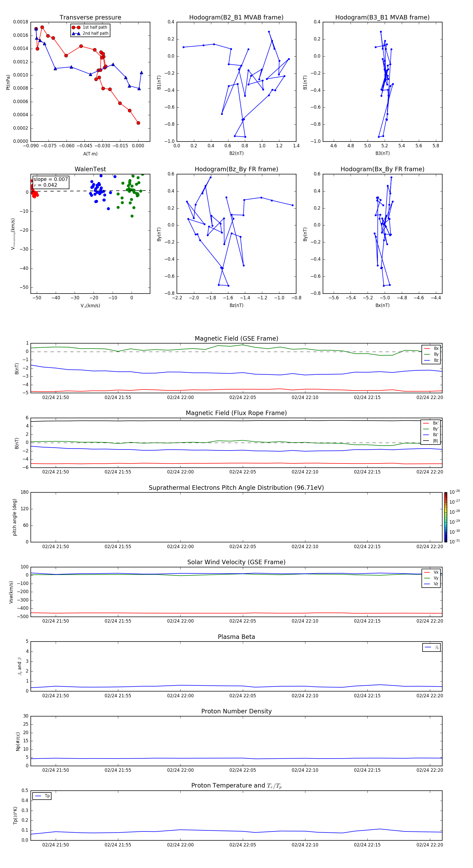Click the 'Magnetic Field (Flux Rope Frame)' title
The width and height of the screenshot is (473, 868).
[x=236, y=413]
